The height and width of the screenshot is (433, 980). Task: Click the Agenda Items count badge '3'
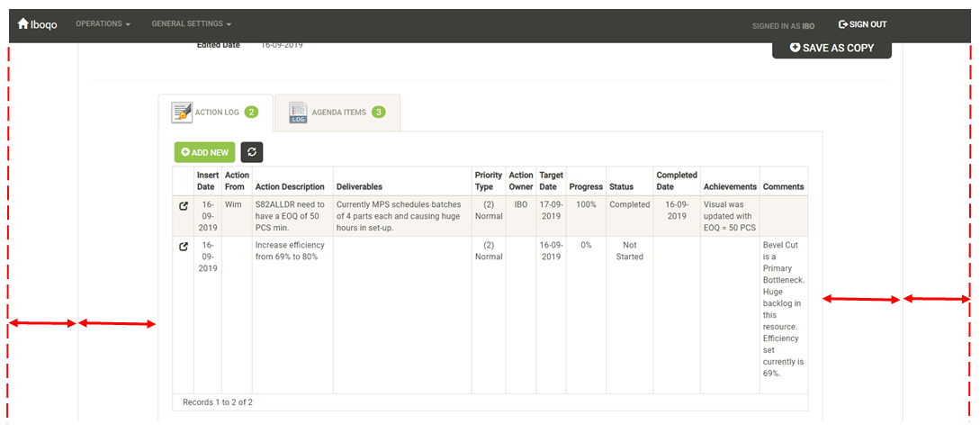click(378, 113)
